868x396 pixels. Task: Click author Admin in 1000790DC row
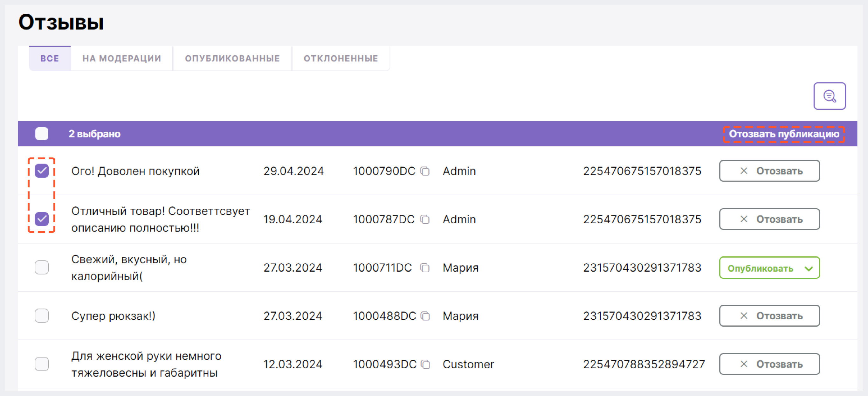tap(459, 171)
